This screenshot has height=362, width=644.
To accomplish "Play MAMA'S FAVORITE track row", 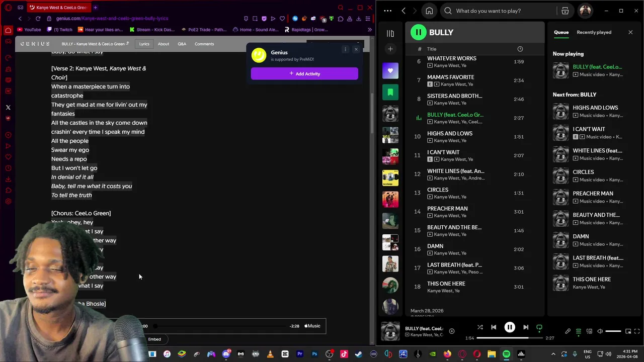I will 474,80.
